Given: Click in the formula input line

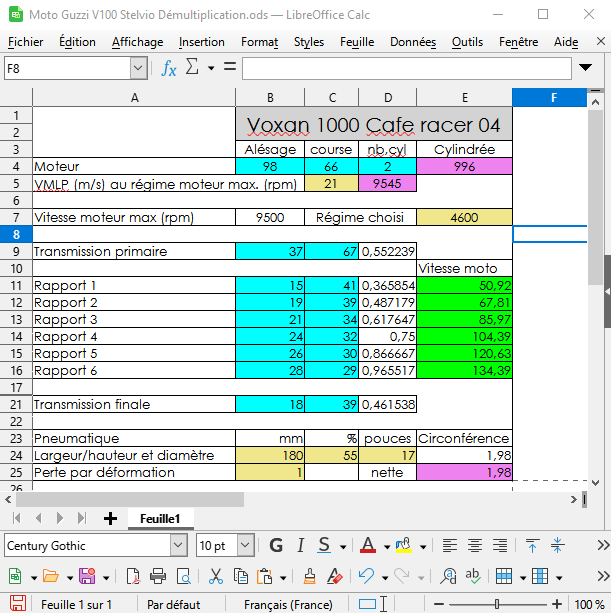Looking at the screenshot, I should [407, 68].
